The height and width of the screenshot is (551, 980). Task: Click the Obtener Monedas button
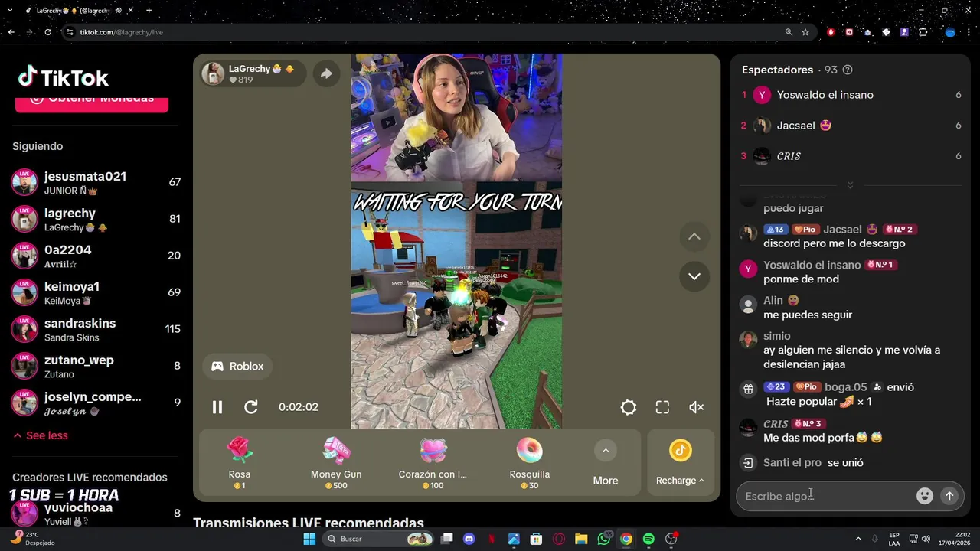[x=92, y=102]
